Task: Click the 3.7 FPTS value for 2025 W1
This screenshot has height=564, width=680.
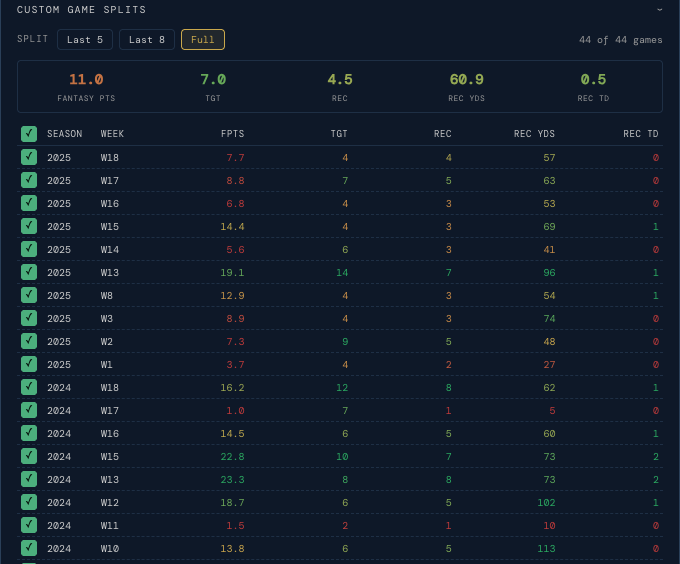Action: [x=235, y=365]
